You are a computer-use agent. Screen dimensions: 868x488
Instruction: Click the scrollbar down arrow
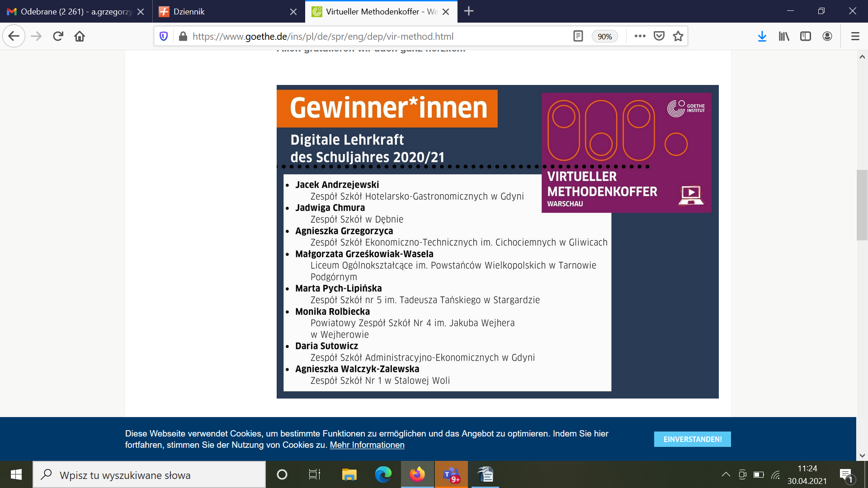(x=862, y=455)
